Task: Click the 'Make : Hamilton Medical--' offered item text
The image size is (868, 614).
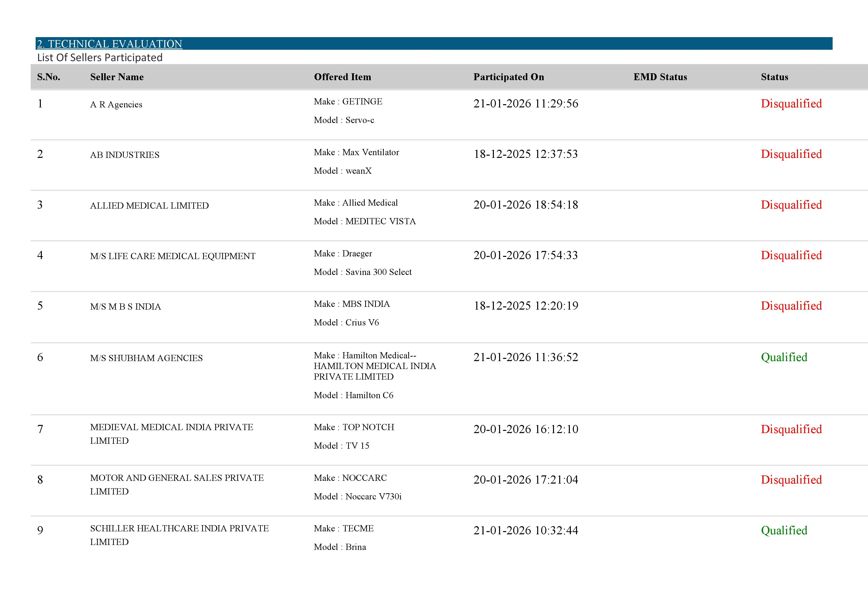Action: [x=375, y=366]
